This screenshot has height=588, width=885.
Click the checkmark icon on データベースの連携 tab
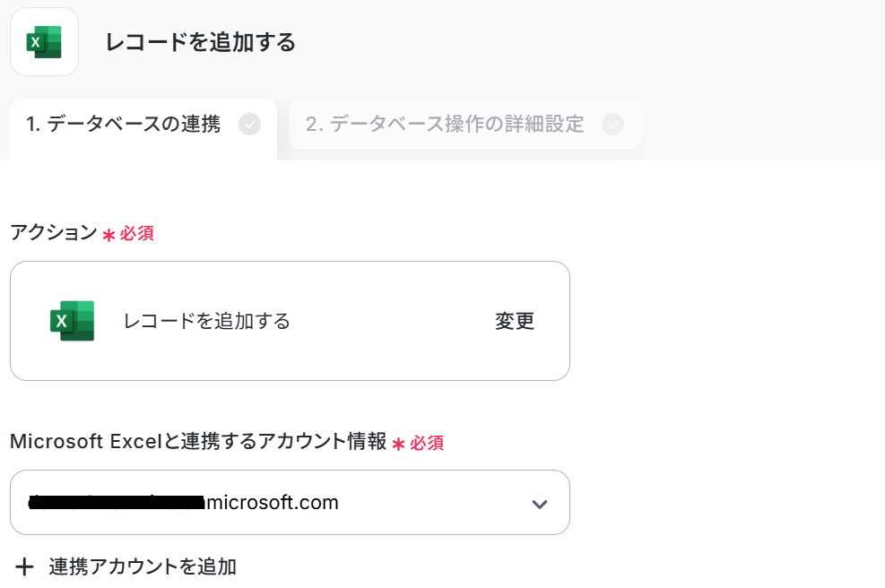(x=250, y=125)
